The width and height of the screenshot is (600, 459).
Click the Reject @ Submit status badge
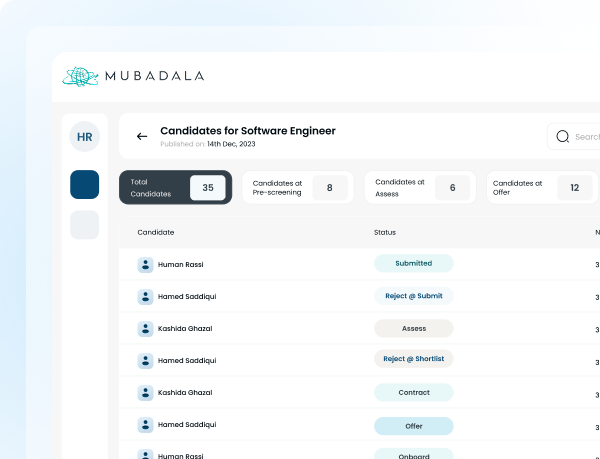point(413,296)
